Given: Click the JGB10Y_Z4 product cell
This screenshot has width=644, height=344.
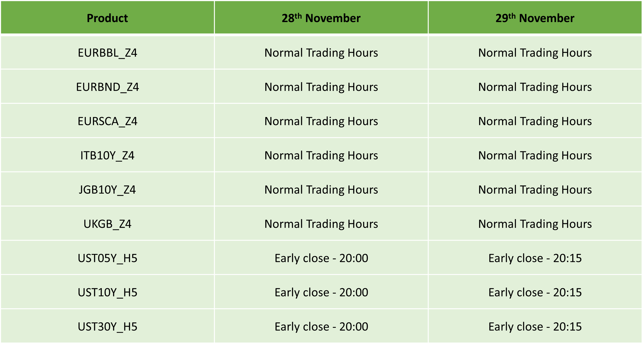Looking at the screenshot, I should pos(107,189).
